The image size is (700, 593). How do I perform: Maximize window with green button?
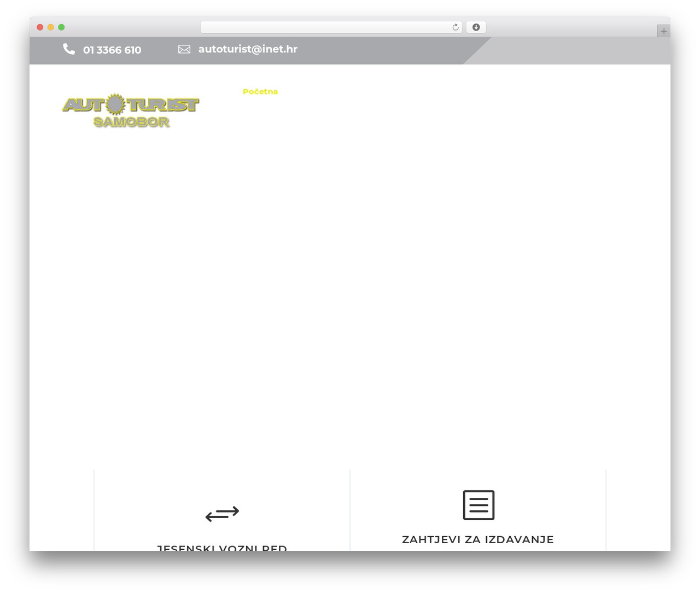coord(61,27)
